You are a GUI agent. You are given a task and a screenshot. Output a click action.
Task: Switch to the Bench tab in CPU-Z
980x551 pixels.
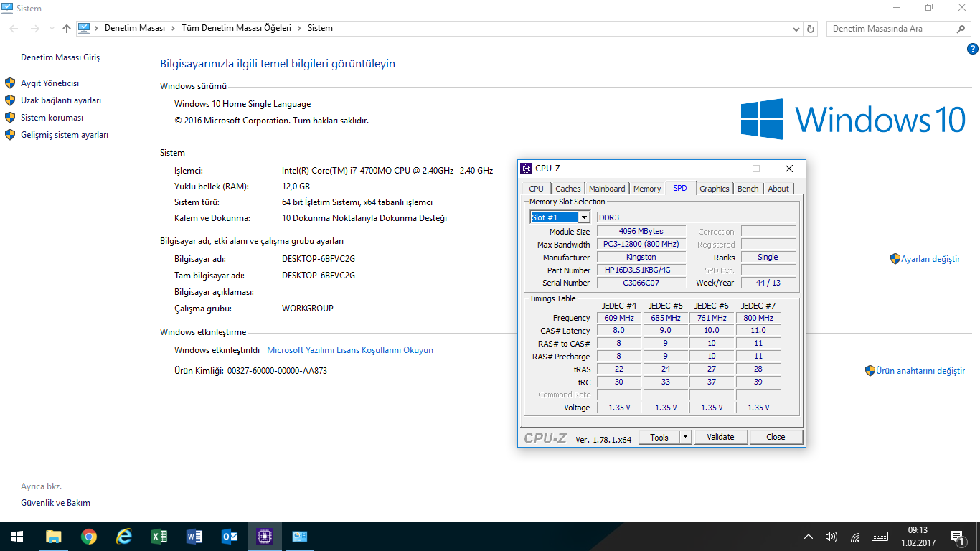(x=748, y=189)
